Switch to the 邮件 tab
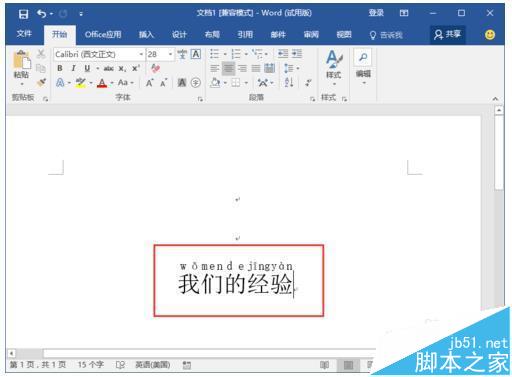 tap(278, 34)
